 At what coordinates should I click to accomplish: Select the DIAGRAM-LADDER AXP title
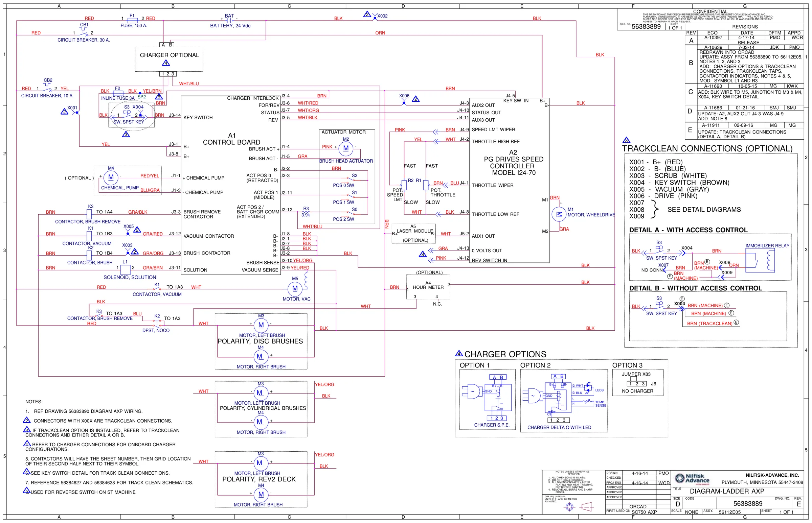pyautogui.click(x=727, y=491)
